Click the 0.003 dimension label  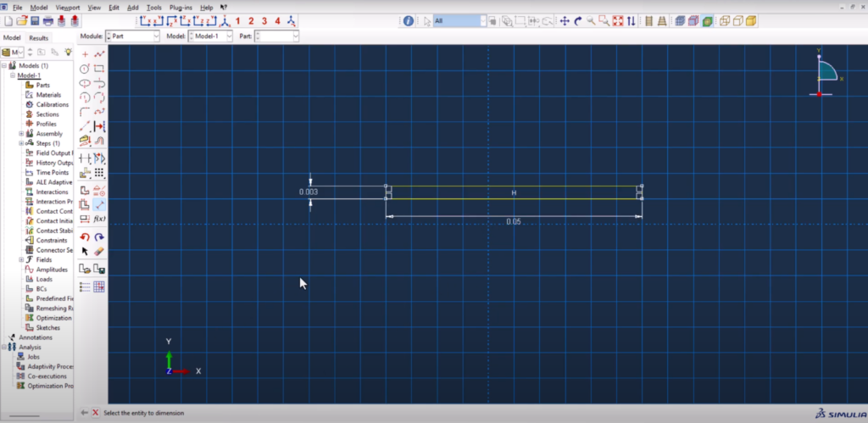[309, 192]
